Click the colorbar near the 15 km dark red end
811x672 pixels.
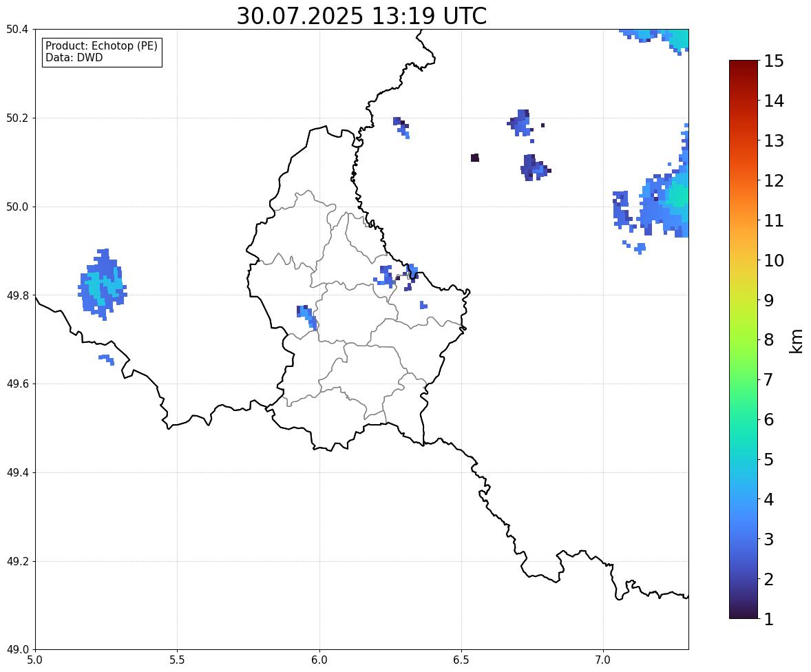click(x=744, y=63)
